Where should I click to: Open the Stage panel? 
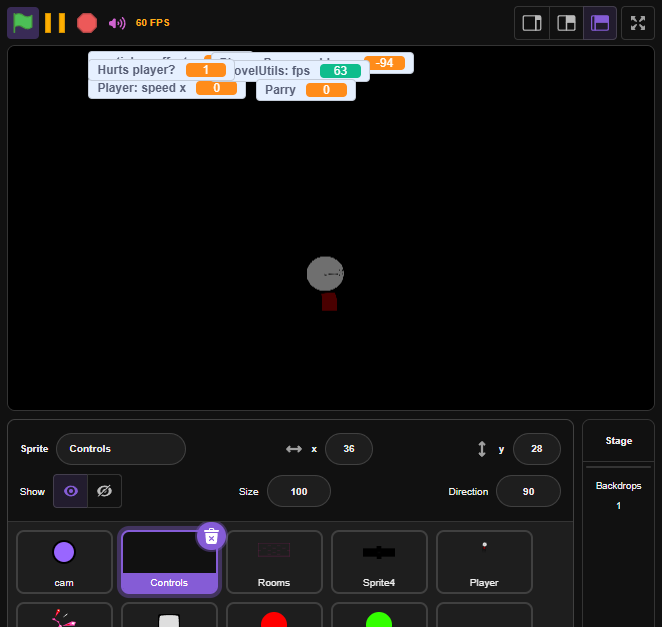point(619,441)
